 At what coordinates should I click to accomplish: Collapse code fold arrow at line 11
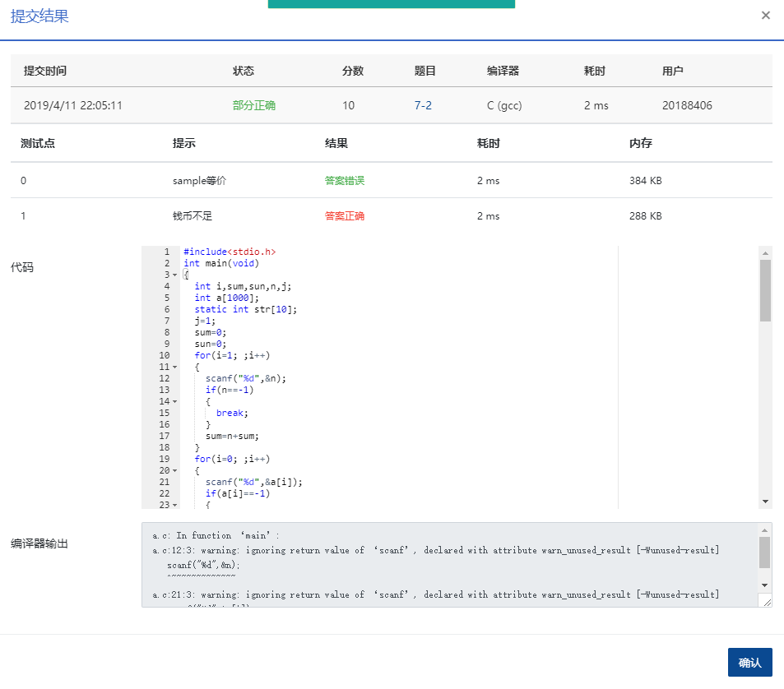174,367
